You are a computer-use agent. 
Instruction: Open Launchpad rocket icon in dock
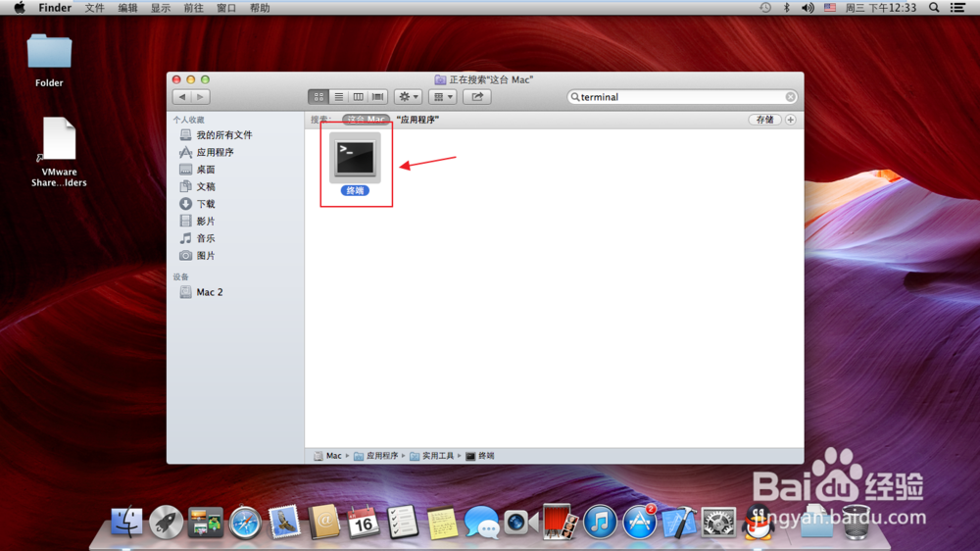(x=167, y=523)
